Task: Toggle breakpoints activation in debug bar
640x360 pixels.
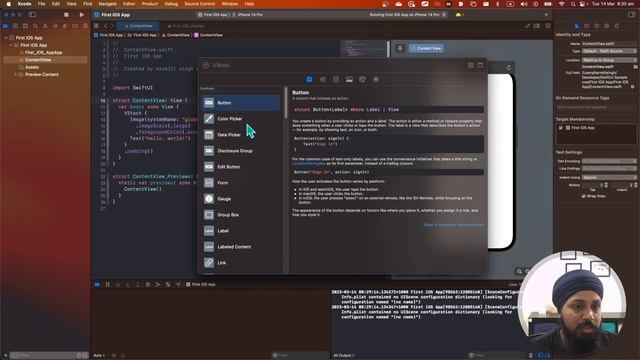Action: (98, 284)
